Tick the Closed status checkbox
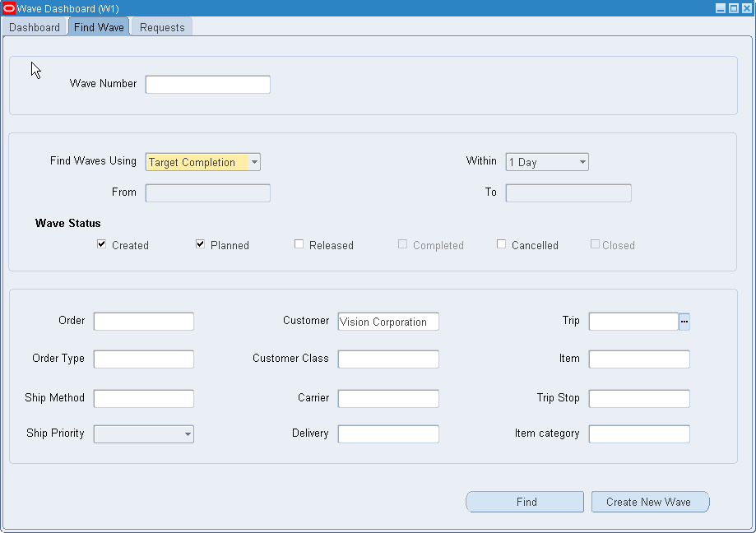The image size is (756, 533). pyautogui.click(x=595, y=243)
